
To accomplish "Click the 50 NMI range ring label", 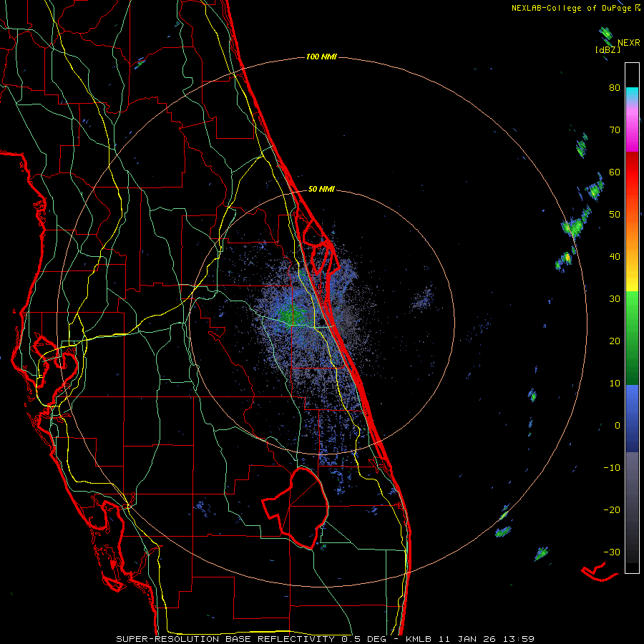I will click(321, 190).
